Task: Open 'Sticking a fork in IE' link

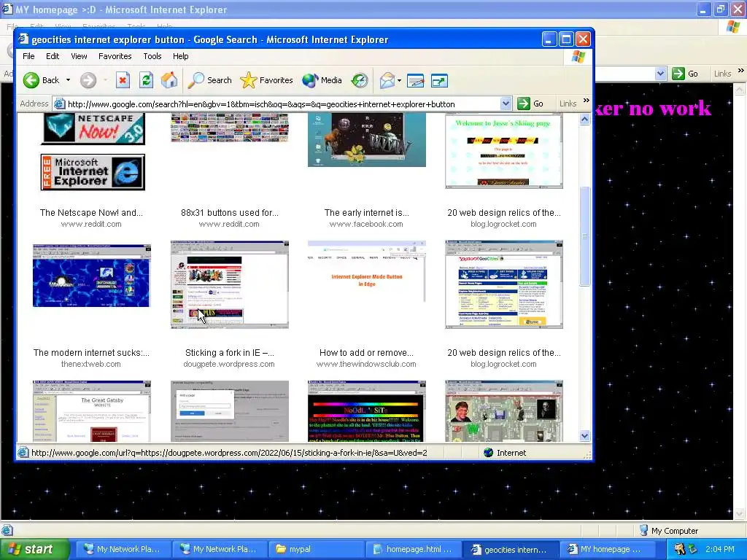Action: (230, 353)
